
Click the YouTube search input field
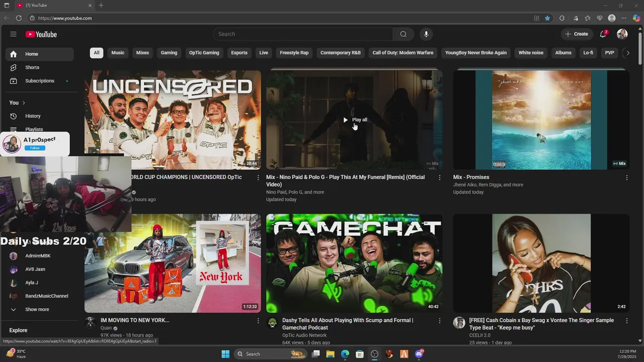(303, 34)
